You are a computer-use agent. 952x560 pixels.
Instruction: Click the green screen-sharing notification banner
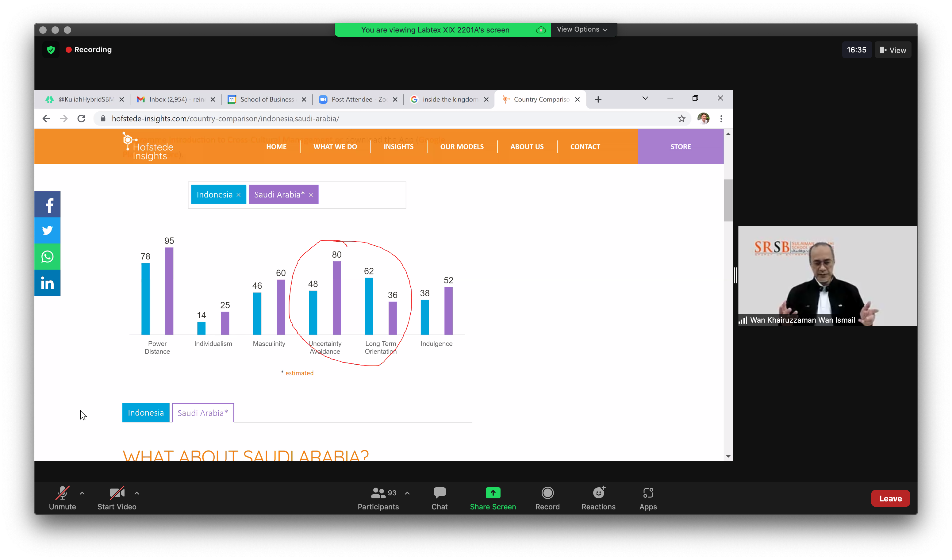(442, 30)
